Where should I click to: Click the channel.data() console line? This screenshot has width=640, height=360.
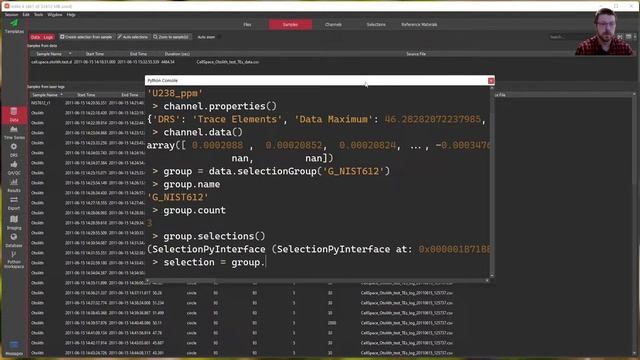203,132
